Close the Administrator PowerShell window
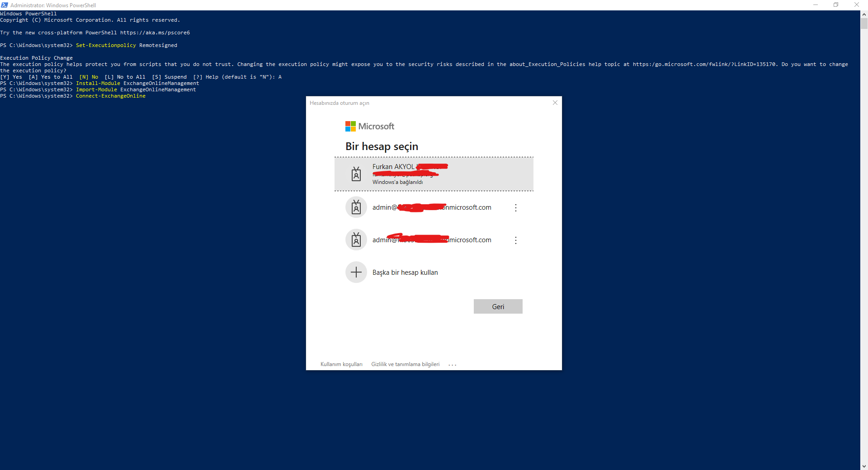Viewport: 868px width, 470px height. tap(856, 5)
